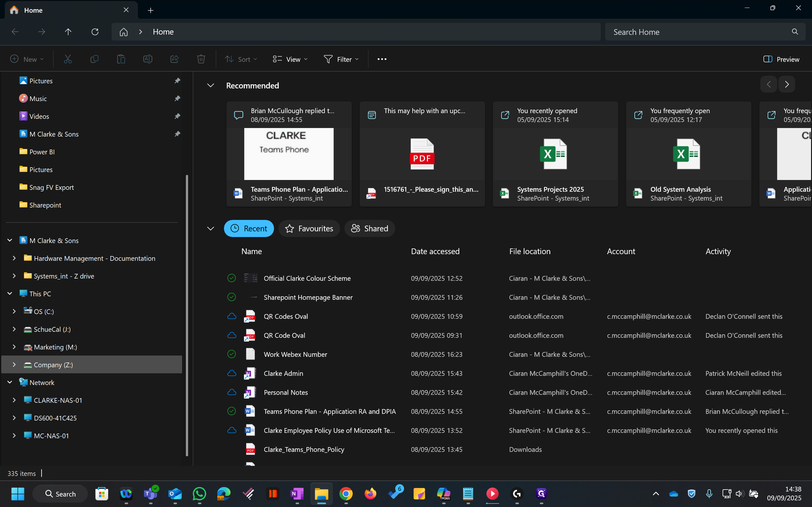Open the Clarke_Teams_Phone_Policy file

click(x=304, y=449)
